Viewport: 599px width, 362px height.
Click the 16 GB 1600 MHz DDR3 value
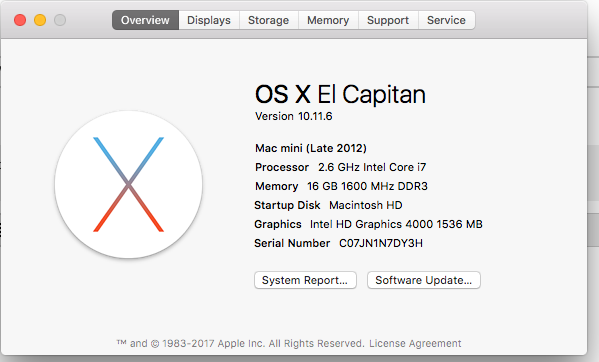click(367, 186)
